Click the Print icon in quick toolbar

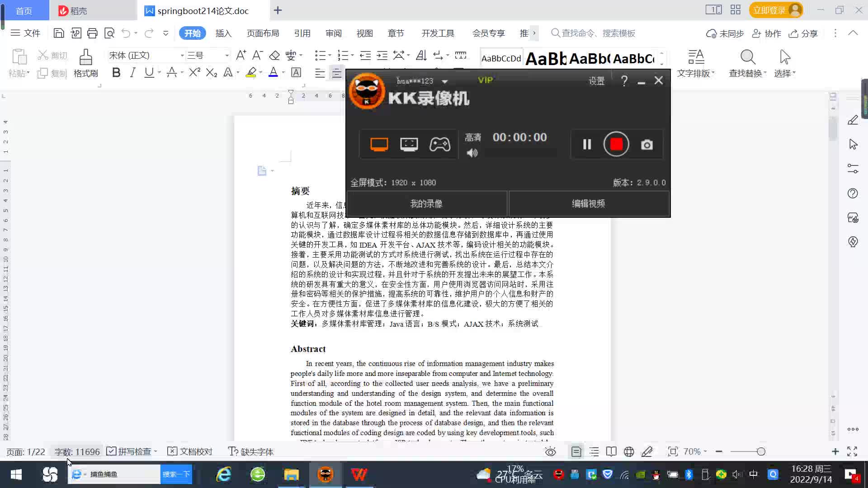click(x=92, y=33)
